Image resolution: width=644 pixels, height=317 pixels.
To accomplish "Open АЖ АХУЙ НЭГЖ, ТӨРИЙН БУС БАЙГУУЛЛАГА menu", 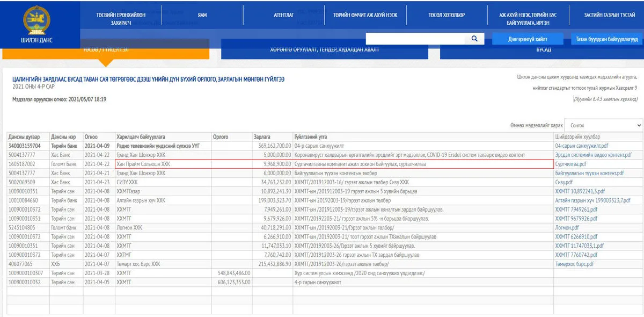I will (528, 19).
